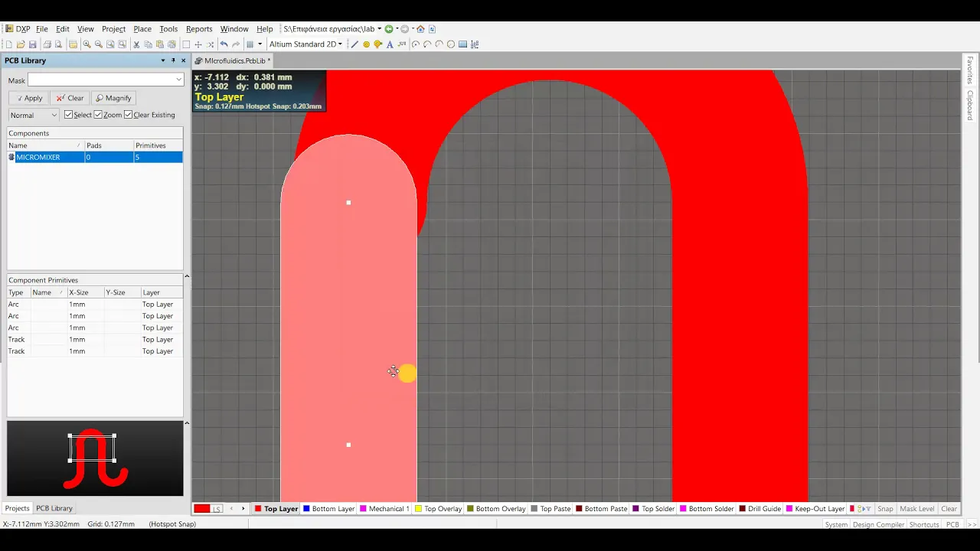Click the paste array icon

click(475, 44)
